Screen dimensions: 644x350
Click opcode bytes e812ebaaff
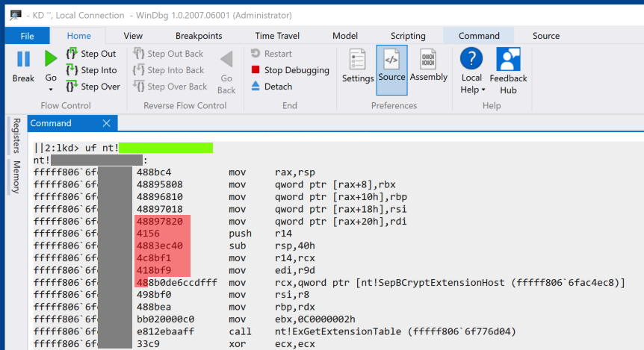166,331
